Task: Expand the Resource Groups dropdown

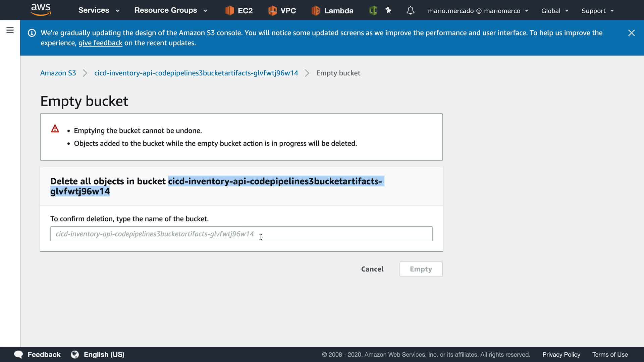Action: point(171,10)
